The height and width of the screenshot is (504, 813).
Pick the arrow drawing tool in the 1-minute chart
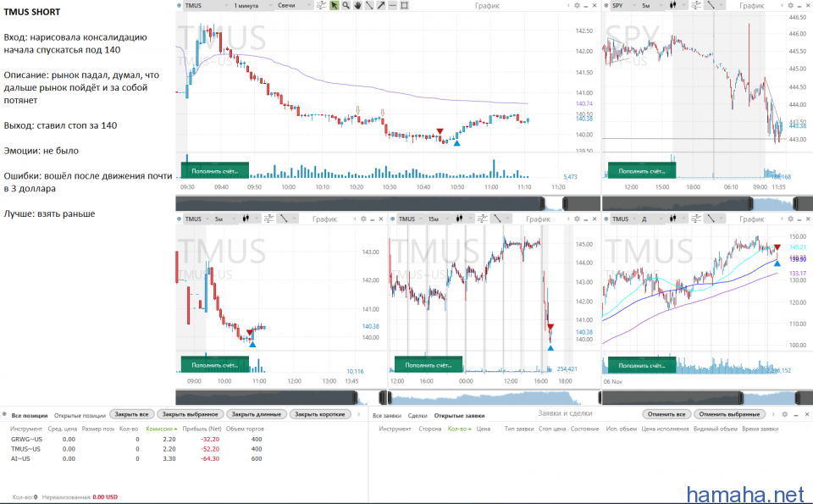[381, 5]
